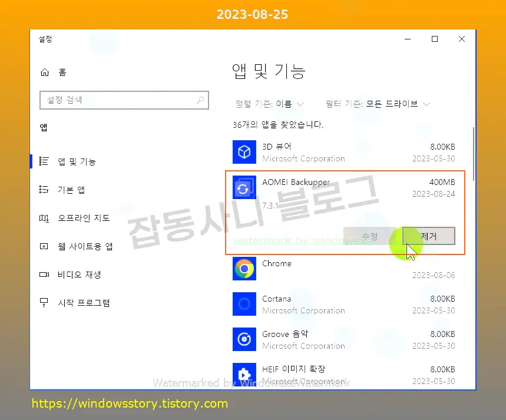Screen dimensions: 506x420
Task: Click the Groove 음악 app icon
Action: click(244, 339)
